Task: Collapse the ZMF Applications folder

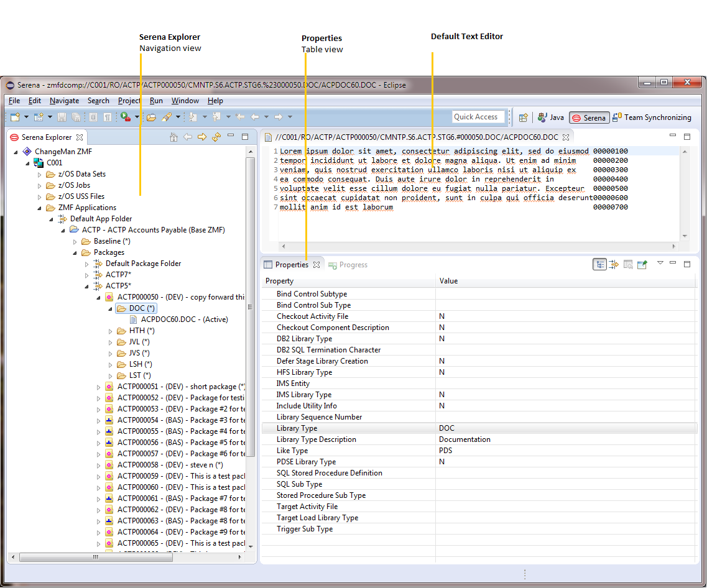Action: coord(40,208)
